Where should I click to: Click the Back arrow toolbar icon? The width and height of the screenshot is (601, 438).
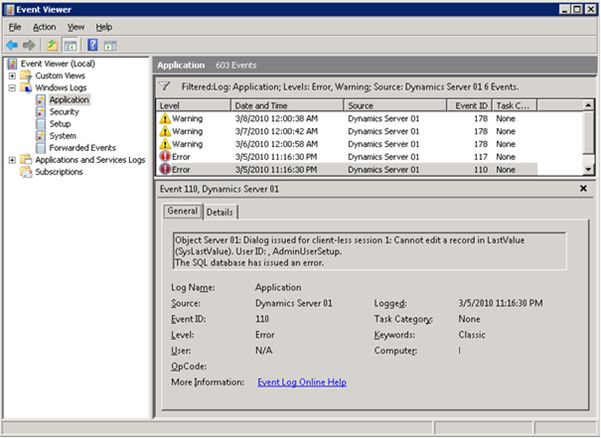12,45
